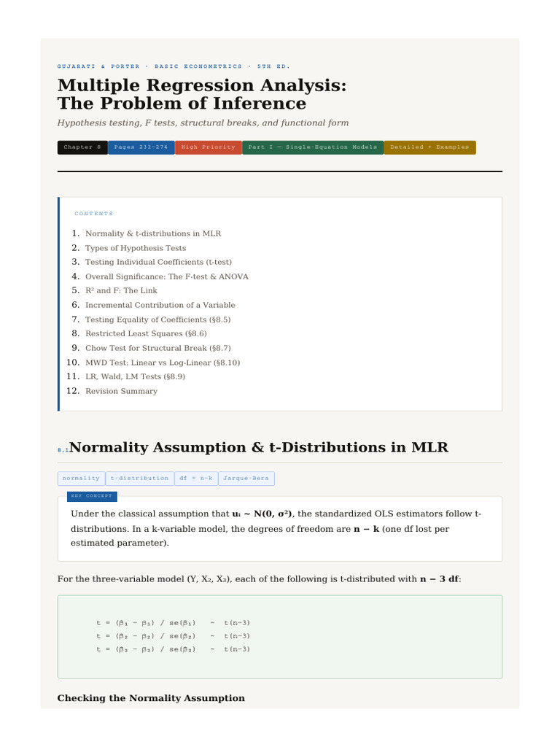The image size is (560, 747).
Task: Select the High Priority badge
Action: (208, 147)
